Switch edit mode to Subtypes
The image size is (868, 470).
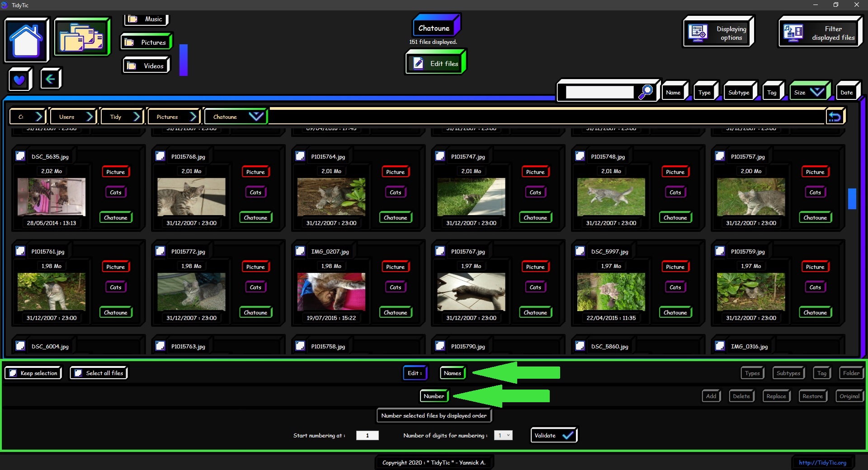pos(788,373)
